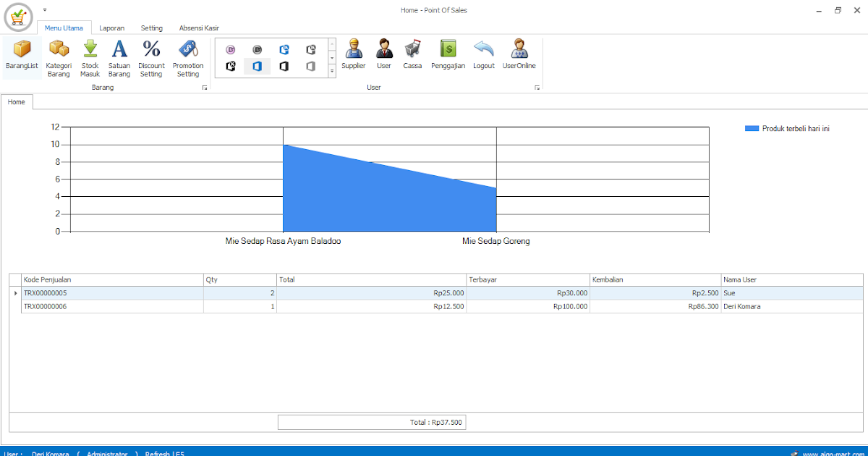Select the Kategori Barang icon
This screenshot has width=868, height=456.
(x=59, y=58)
